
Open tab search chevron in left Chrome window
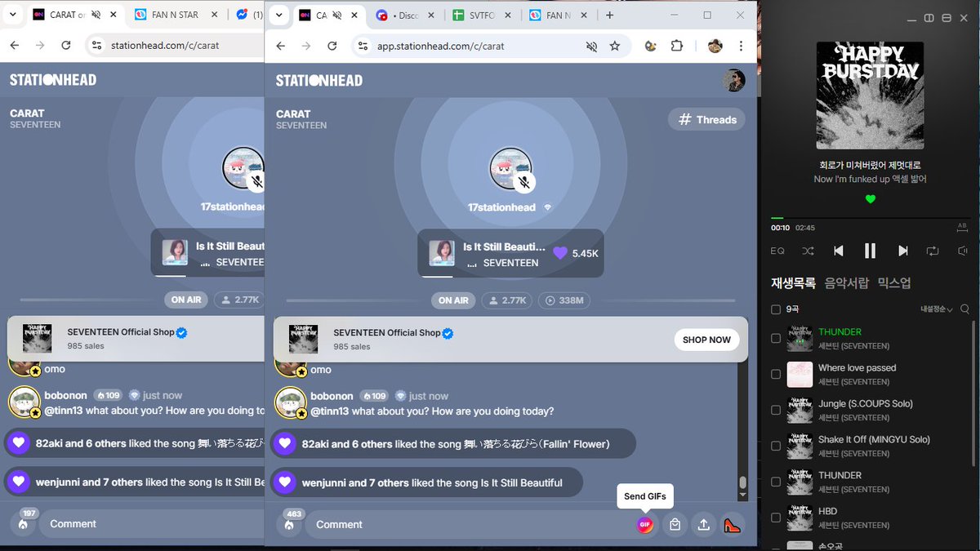(13, 15)
